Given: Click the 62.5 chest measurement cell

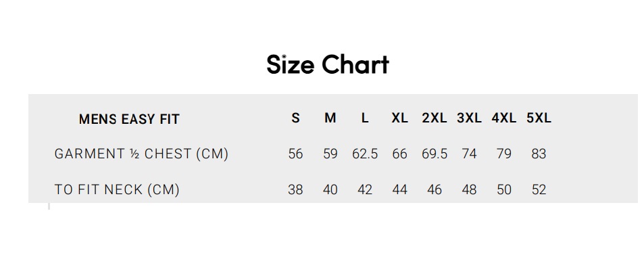Looking at the screenshot, I should (365, 154).
